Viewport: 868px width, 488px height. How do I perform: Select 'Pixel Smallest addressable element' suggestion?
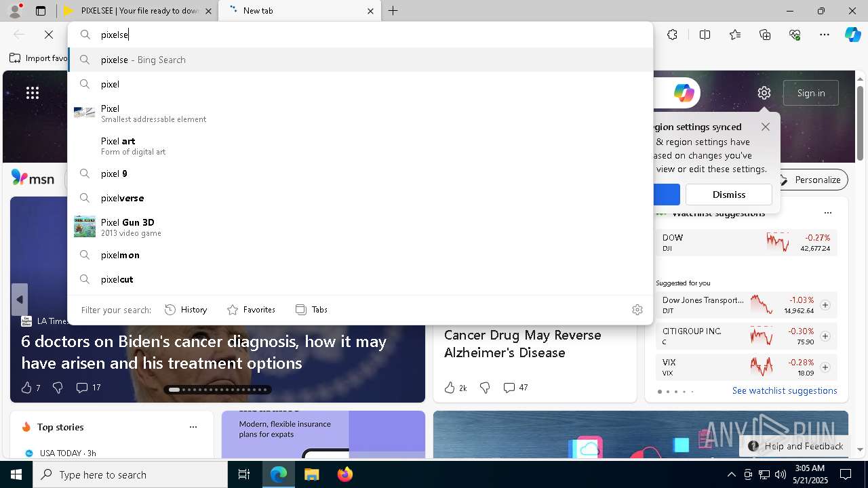[x=360, y=113]
